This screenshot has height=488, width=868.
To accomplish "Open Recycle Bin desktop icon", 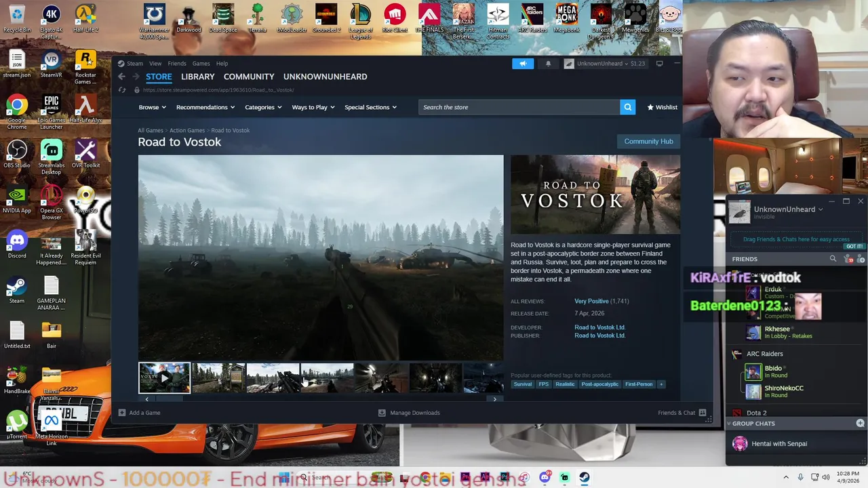I will (x=17, y=19).
